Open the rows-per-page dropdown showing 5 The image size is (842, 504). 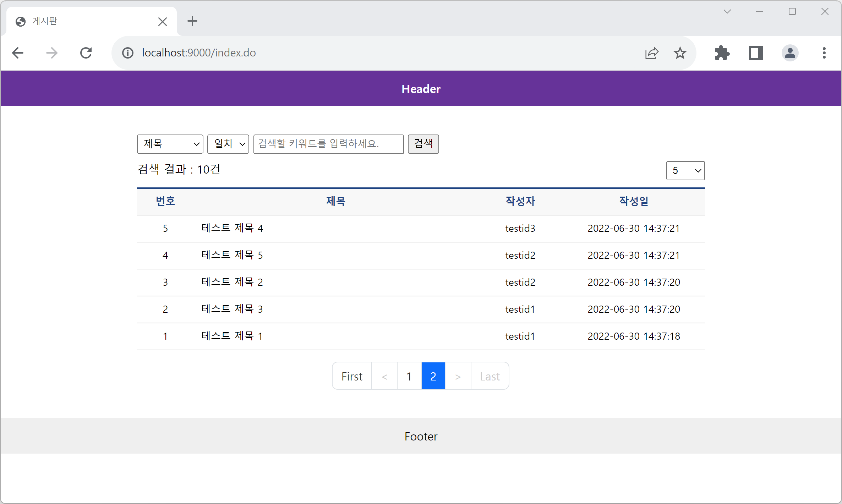tap(685, 171)
